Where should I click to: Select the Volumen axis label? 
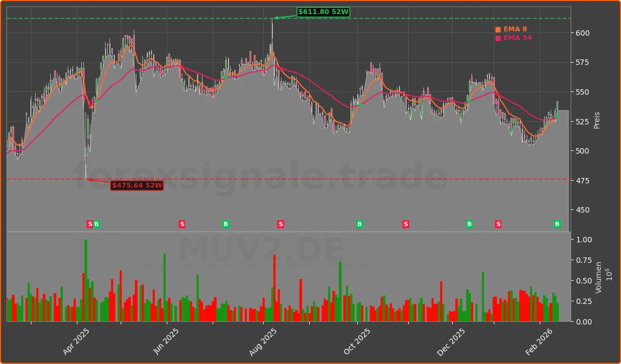coord(598,277)
